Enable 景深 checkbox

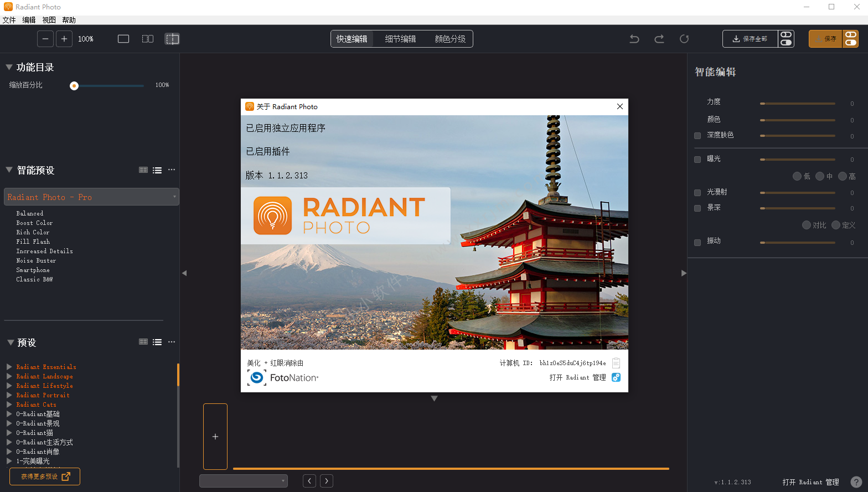(x=697, y=208)
